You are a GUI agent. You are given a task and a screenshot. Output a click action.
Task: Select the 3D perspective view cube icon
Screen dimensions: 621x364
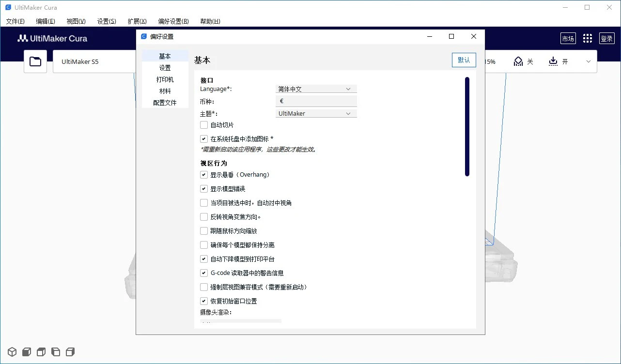coord(12,351)
